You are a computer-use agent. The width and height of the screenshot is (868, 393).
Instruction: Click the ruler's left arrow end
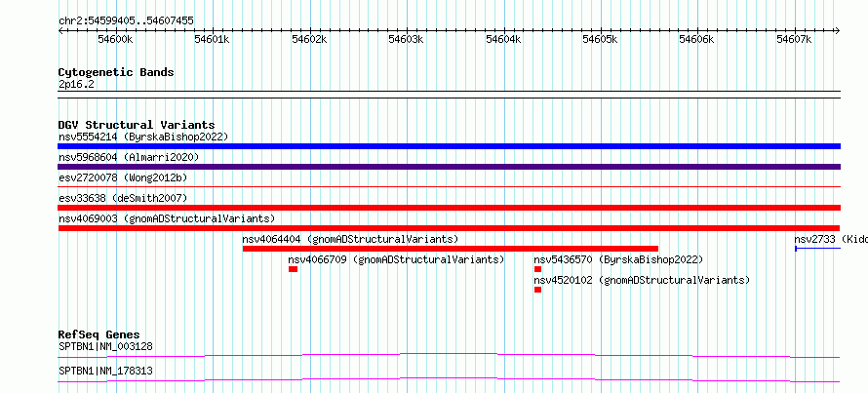(x=60, y=31)
